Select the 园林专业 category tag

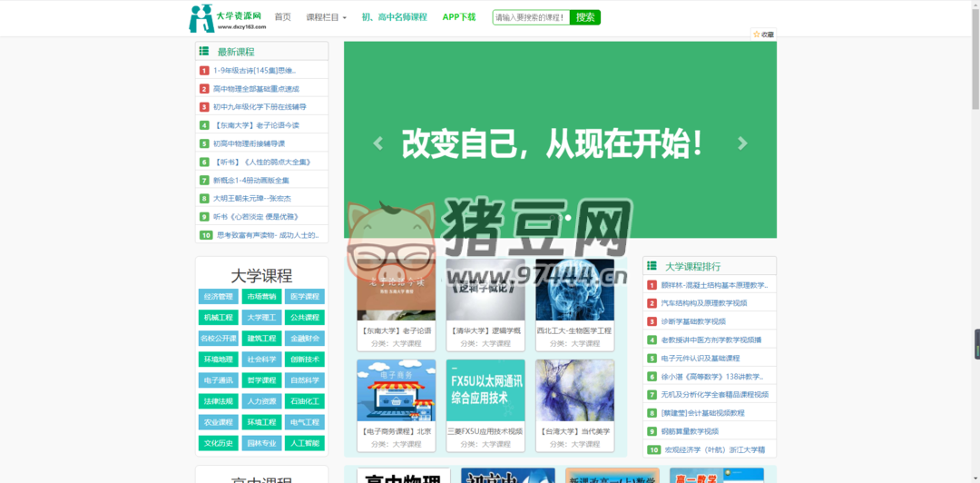(x=262, y=443)
